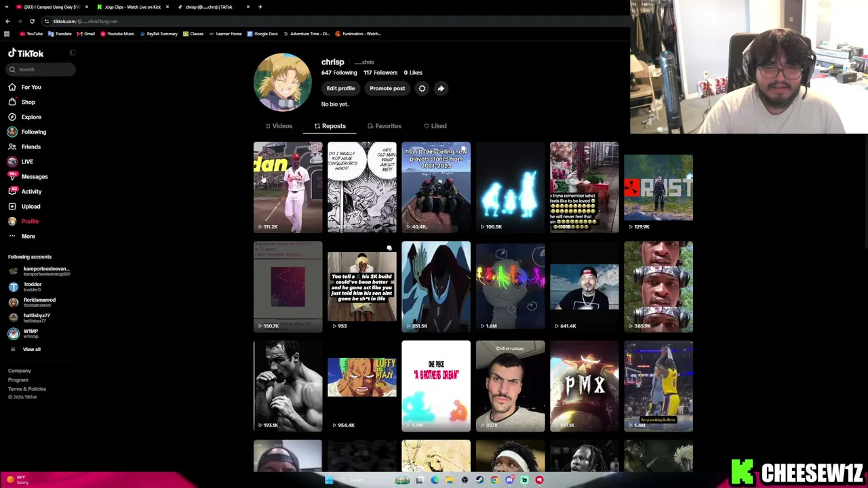Open the Translate bookmark

coord(60,33)
